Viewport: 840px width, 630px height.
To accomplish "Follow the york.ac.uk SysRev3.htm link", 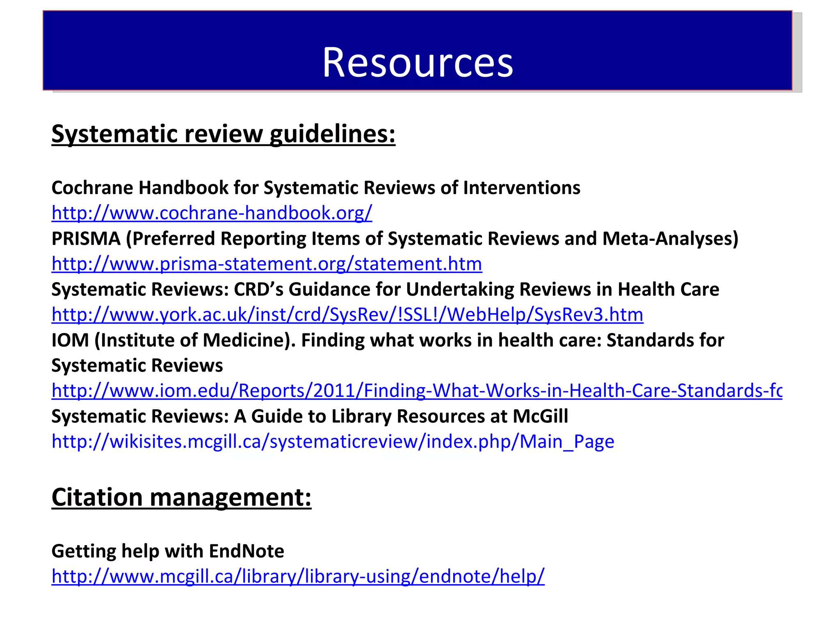I will [347, 315].
